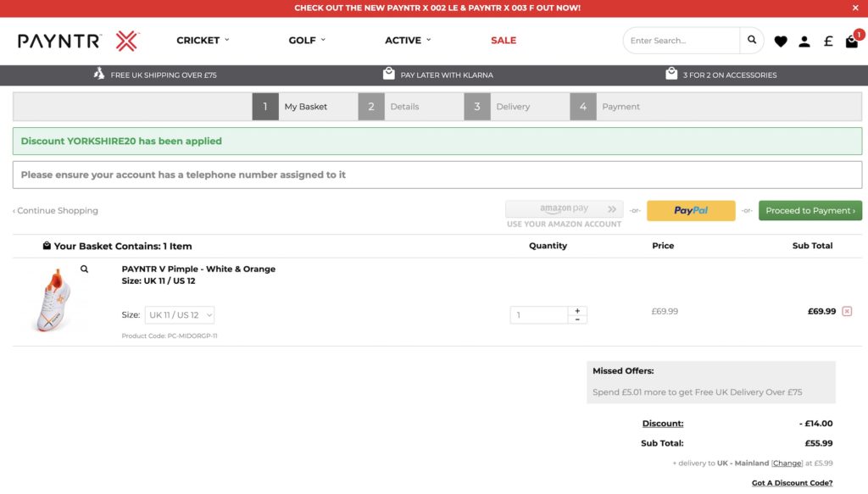The width and height of the screenshot is (868, 494).
Task: Click the Free UK Shipping map icon
Action: [x=99, y=74]
